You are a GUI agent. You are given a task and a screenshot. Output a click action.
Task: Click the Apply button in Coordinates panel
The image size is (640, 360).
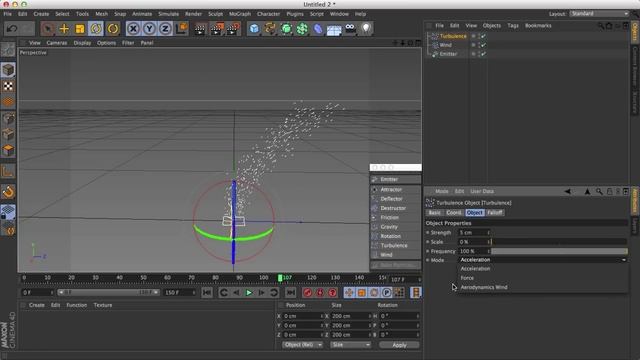[x=399, y=345]
